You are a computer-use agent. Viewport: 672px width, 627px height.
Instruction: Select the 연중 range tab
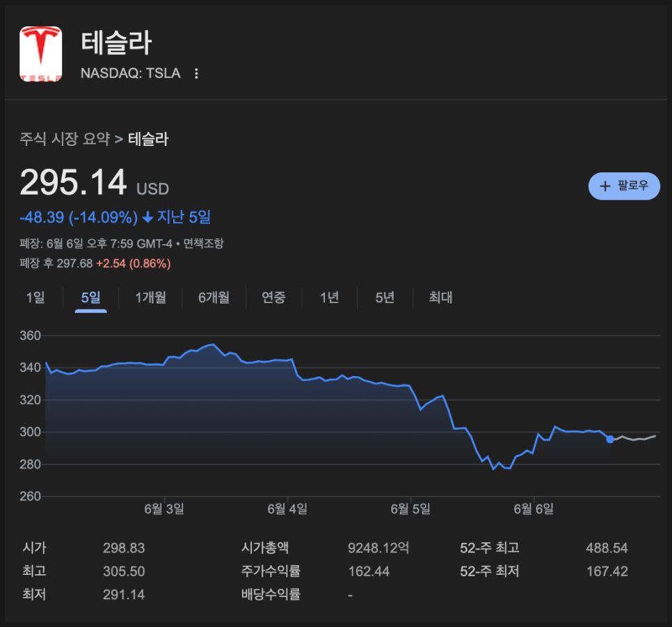273,298
